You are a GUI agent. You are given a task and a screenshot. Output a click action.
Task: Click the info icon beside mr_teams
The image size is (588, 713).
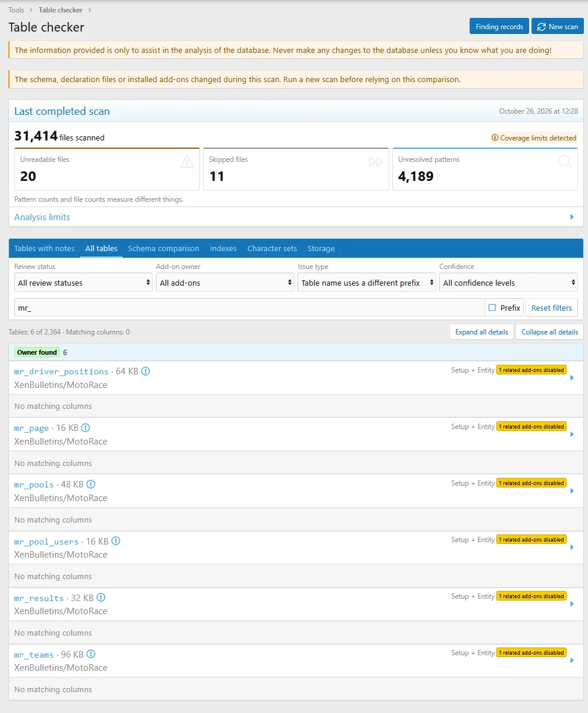[91, 654]
